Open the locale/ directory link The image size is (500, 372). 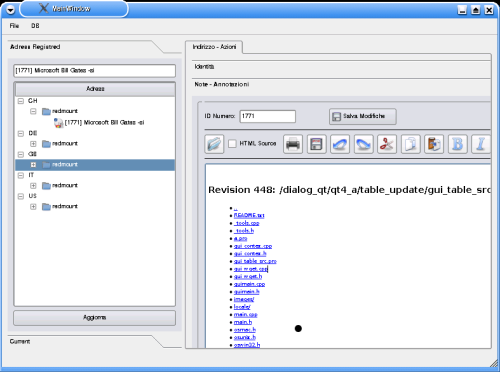coord(242,307)
